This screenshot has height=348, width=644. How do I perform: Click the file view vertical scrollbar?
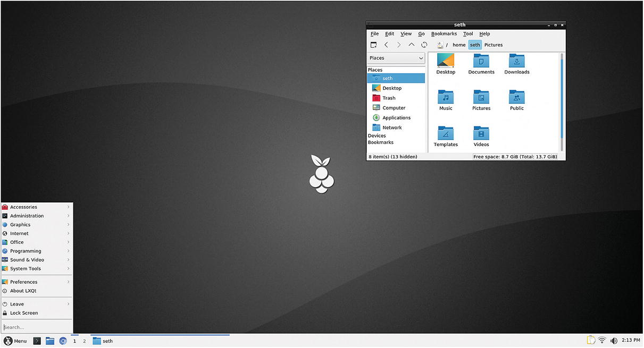pyautogui.click(x=562, y=102)
